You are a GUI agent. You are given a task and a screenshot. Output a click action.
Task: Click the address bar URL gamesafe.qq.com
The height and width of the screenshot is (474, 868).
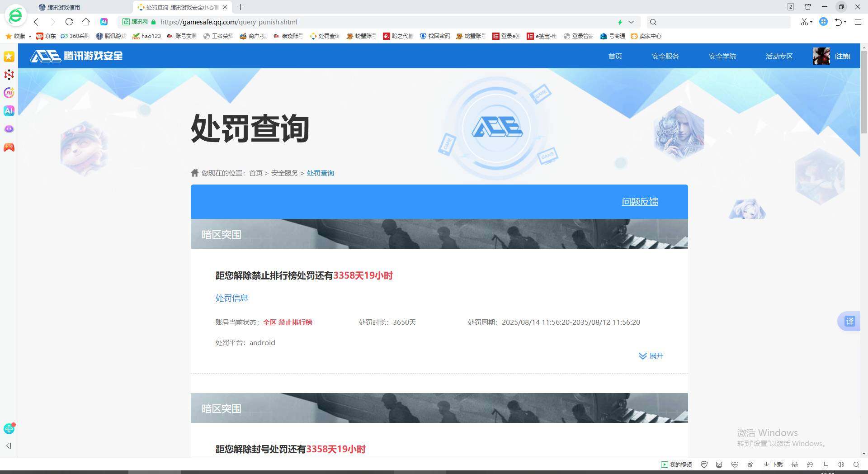(229, 22)
